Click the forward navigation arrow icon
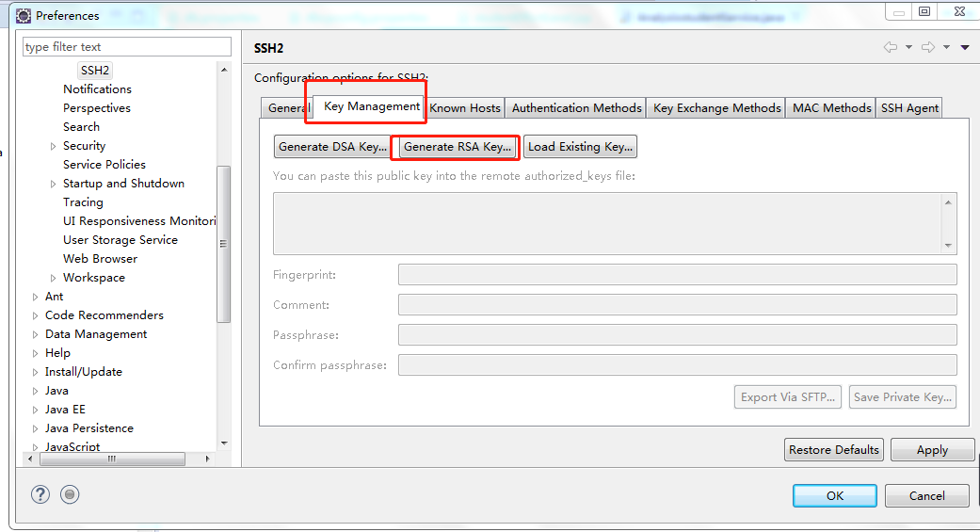Screen dimensions: 980x532 (x=928, y=47)
